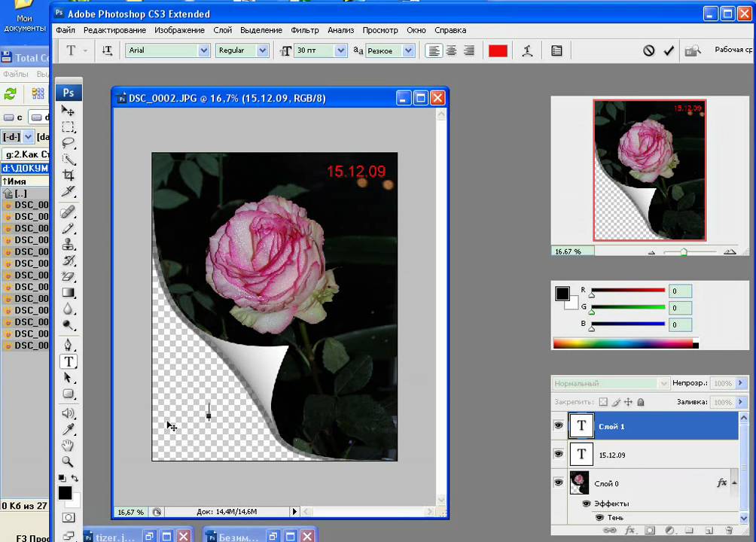
Task: Open the Заливка fill slider arrow
Action: click(x=741, y=402)
